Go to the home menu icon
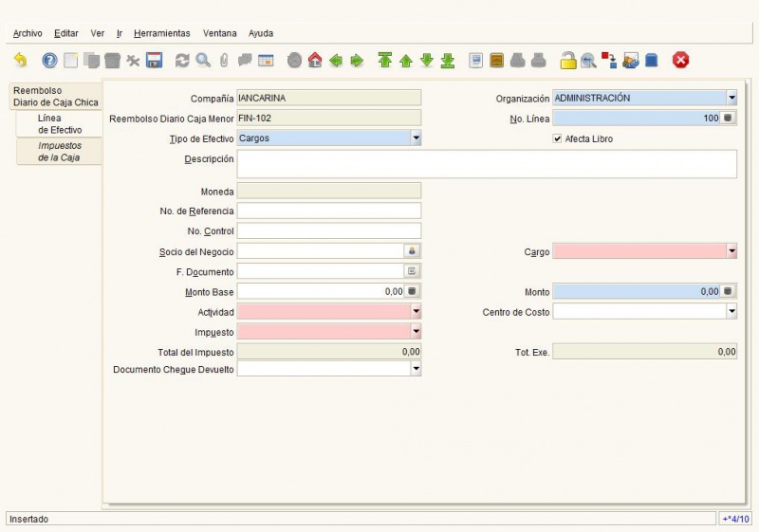Screen dimensions: 759x532 (x=315, y=61)
